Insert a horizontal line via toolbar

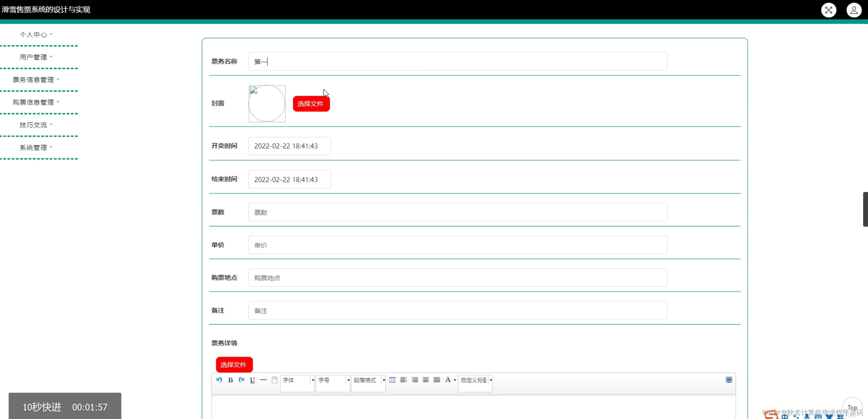tap(263, 380)
